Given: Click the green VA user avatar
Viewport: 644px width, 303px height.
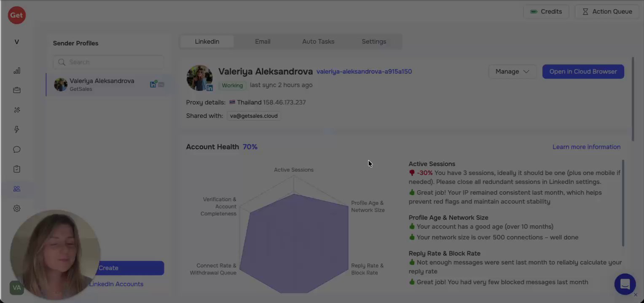Looking at the screenshot, I should [16, 288].
